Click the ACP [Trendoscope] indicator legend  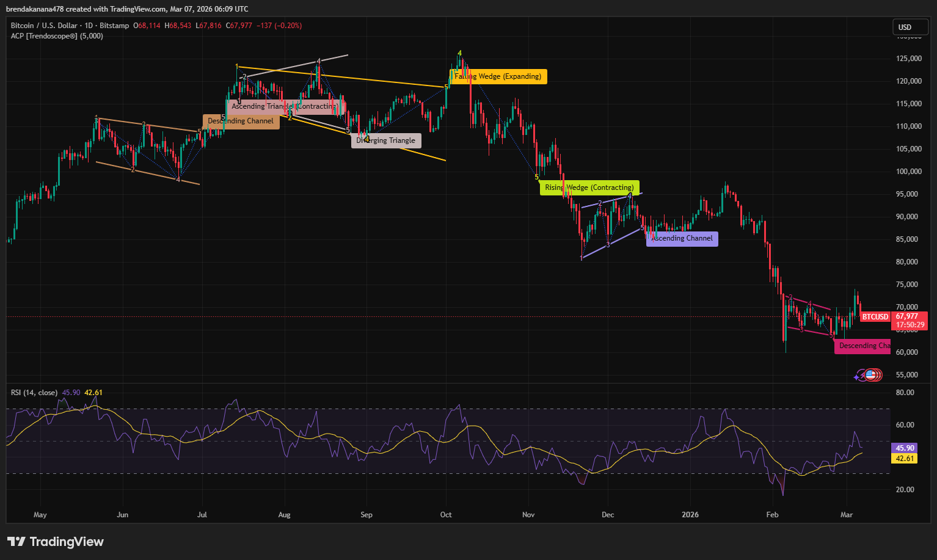[56, 36]
